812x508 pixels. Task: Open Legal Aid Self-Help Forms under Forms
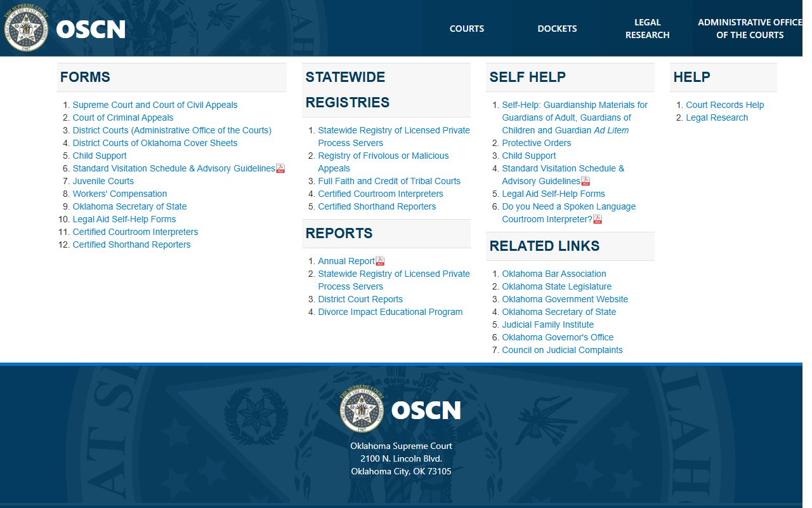[x=124, y=219]
